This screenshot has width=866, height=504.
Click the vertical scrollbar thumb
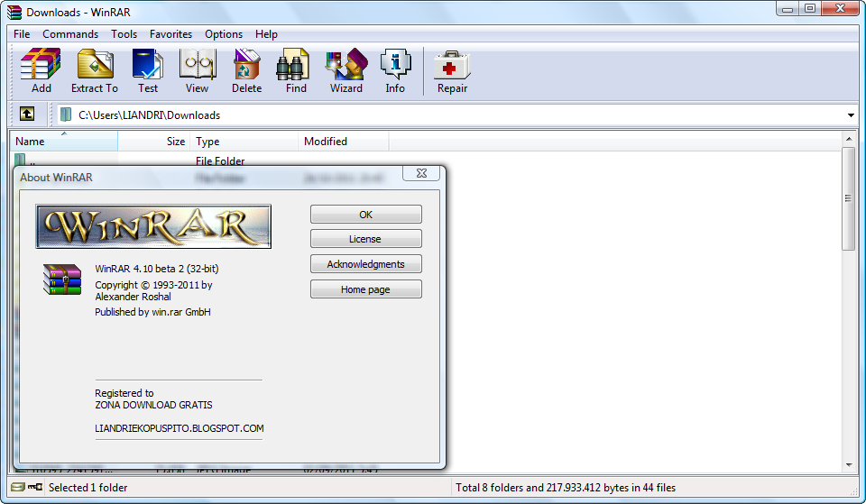click(849, 198)
